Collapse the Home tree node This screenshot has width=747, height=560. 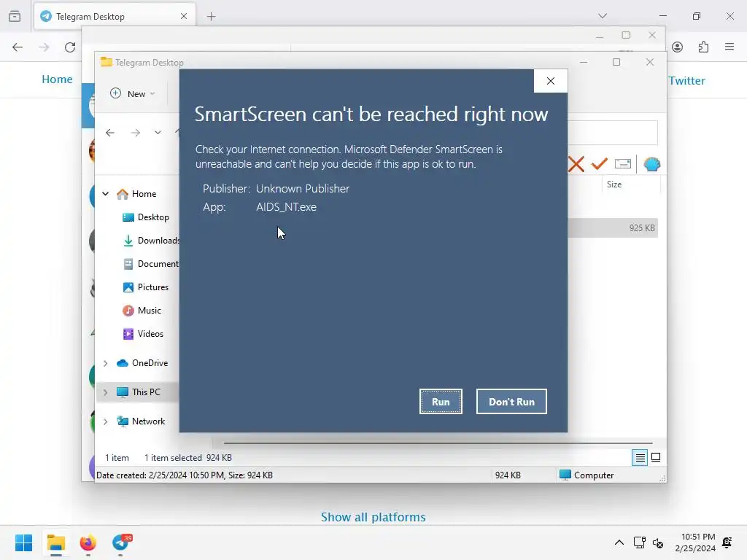coord(105,194)
